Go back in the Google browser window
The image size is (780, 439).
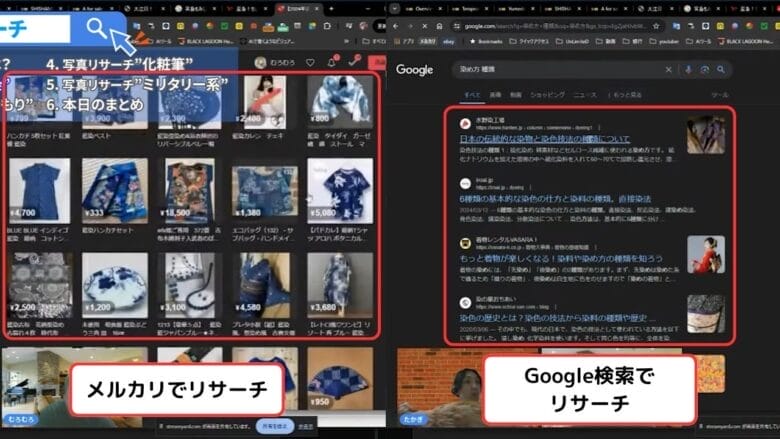[x=395, y=26]
